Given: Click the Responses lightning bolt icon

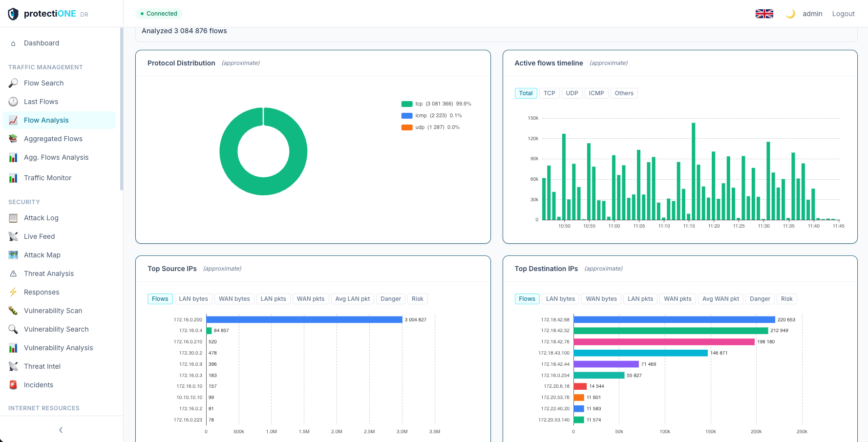Looking at the screenshot, I should click(13, 292).
